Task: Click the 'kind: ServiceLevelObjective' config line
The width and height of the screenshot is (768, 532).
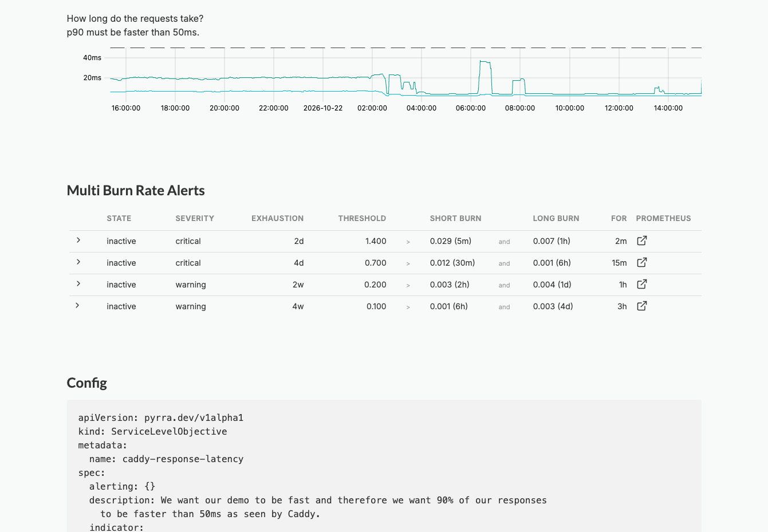Action: [x=152, y=432]
